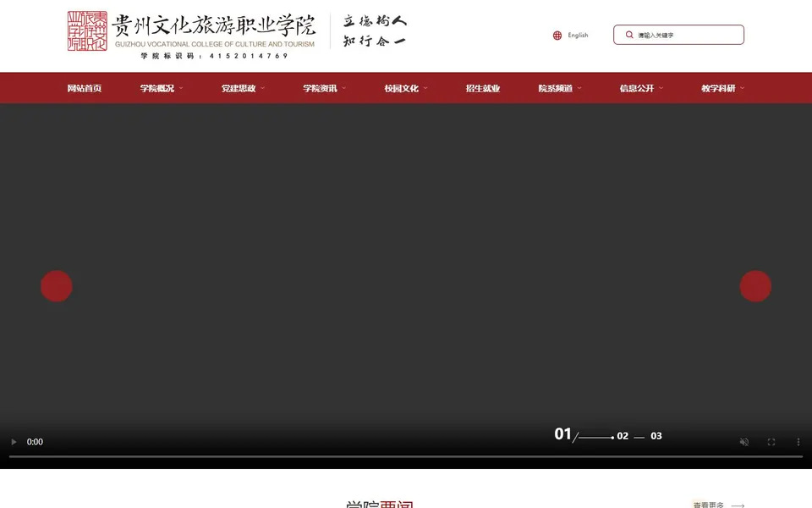Open the 招生就业 menu item
The image size is (812, 508).
pyautogui.click(x=483, y=88)
